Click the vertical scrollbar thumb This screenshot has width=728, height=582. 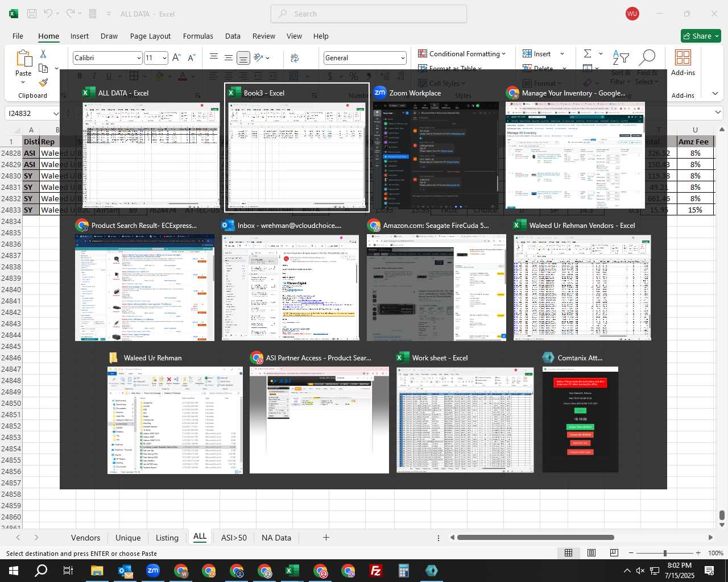722,516
